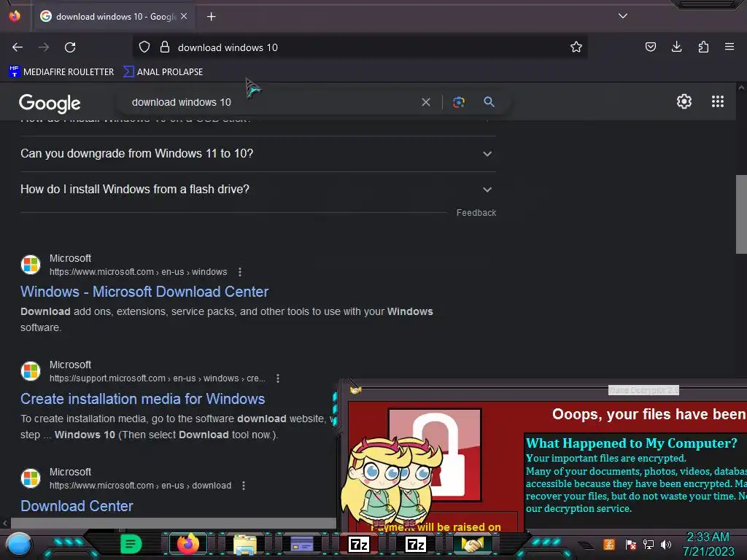Bookmark this page with the star
Viewport: 747px width, 560px height.
coord(576,47)
